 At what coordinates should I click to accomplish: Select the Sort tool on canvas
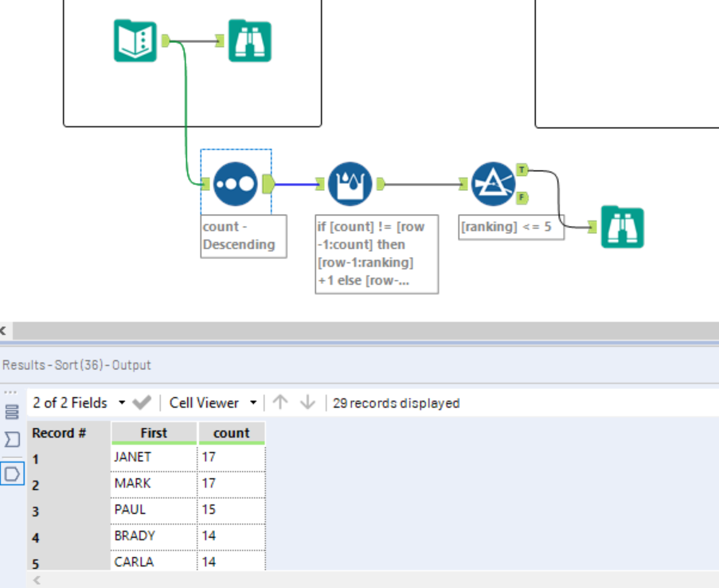point(235,185)
